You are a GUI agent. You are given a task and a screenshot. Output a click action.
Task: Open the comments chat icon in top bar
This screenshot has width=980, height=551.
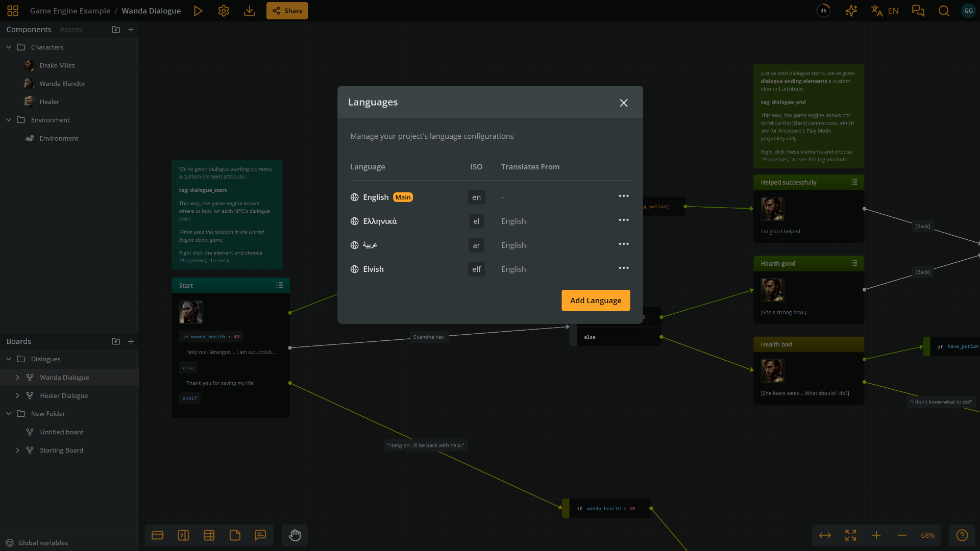coord(918,10)
